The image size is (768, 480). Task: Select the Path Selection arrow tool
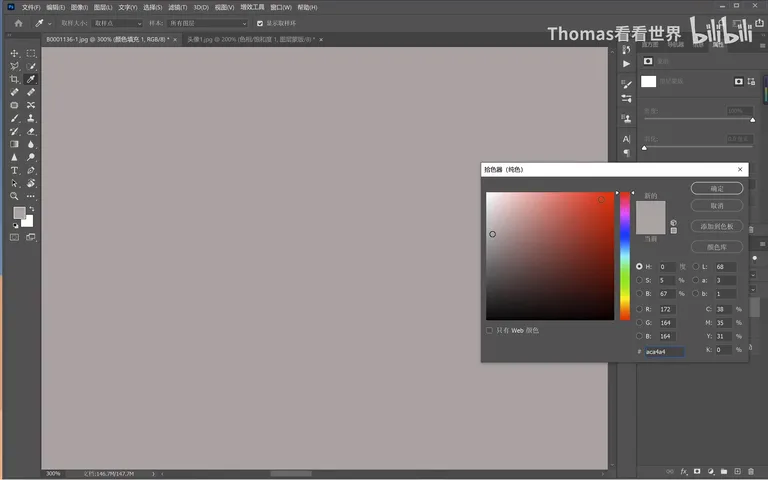point(14,183)
